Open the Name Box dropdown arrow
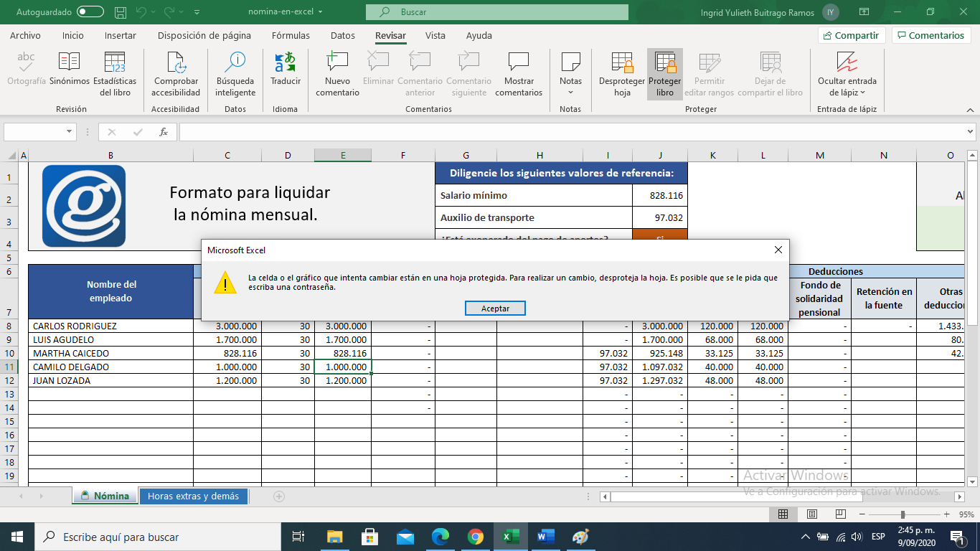Viewport: 980px width, 551px height. tap(70, 132)
